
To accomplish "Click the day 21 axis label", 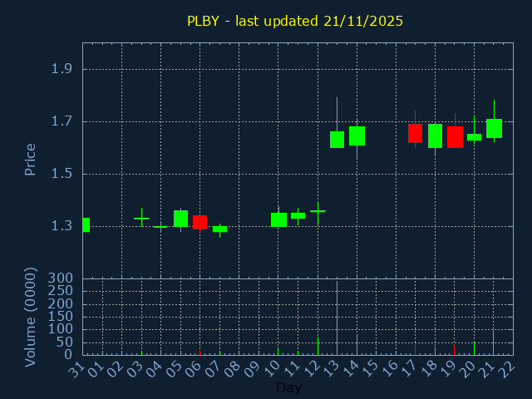I will coord(489,369).
